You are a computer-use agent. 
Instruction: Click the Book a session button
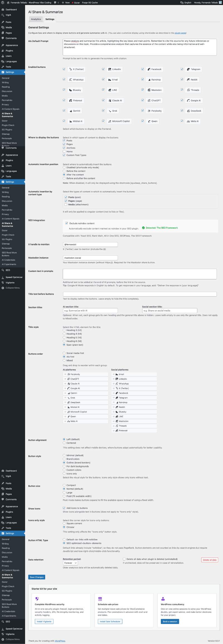170,621
